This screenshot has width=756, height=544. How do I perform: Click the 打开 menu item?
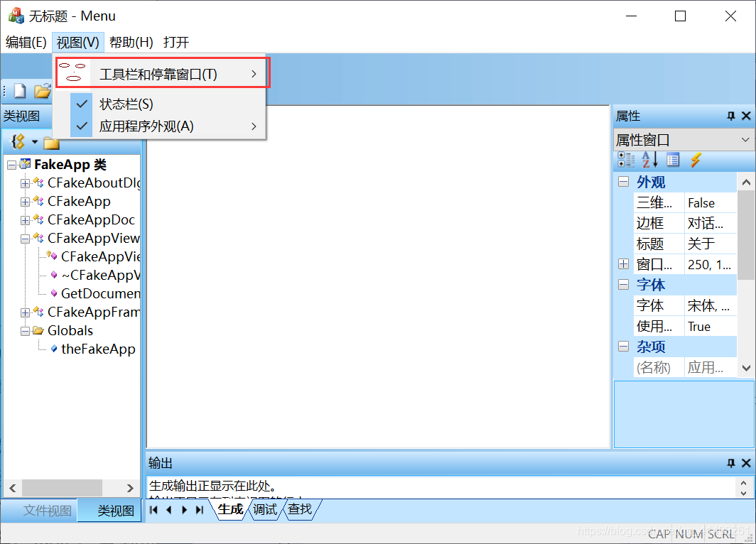point(176,43)
